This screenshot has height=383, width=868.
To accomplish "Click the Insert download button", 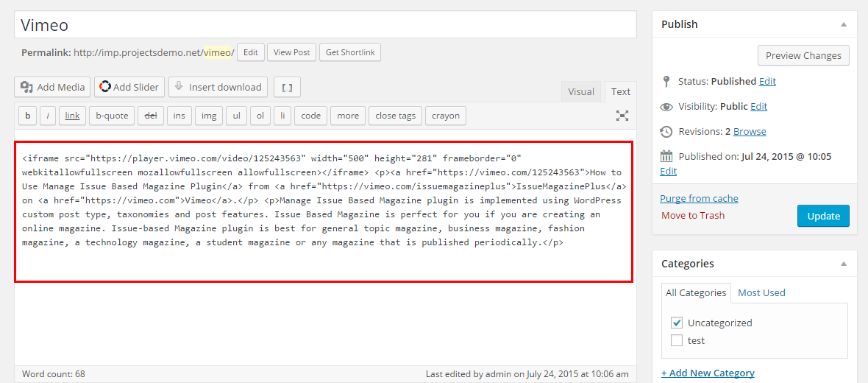I will coord(217,87).
